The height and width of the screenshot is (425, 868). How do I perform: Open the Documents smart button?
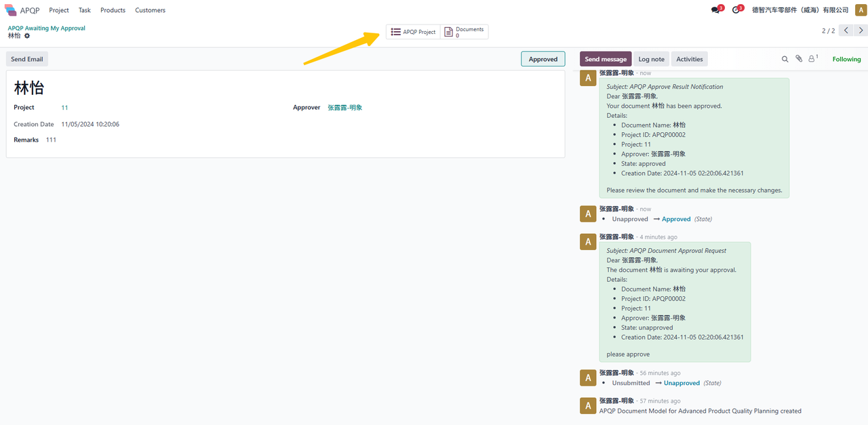click(x=465, y=32)
